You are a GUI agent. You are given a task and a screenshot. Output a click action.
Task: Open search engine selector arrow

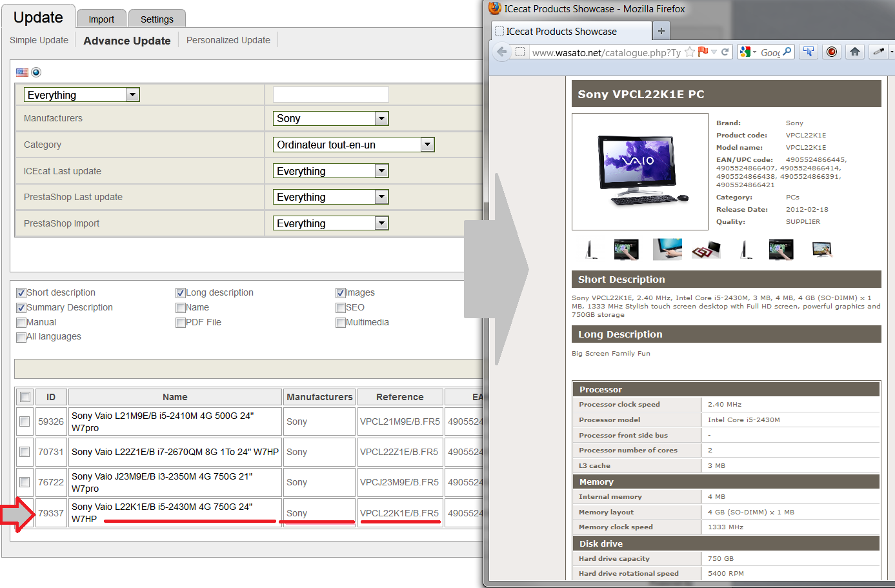(x=754, y=52)
